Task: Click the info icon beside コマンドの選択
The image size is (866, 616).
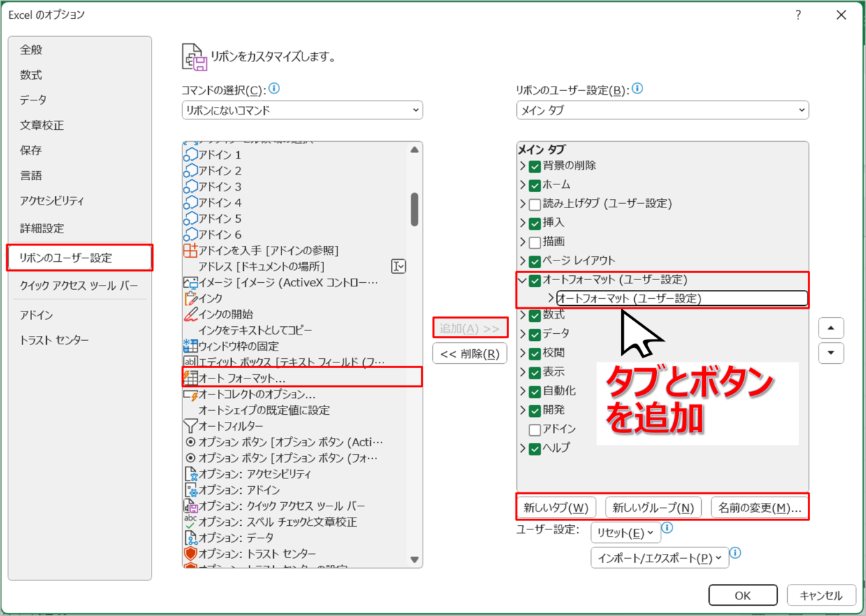Action: point(274,89)
